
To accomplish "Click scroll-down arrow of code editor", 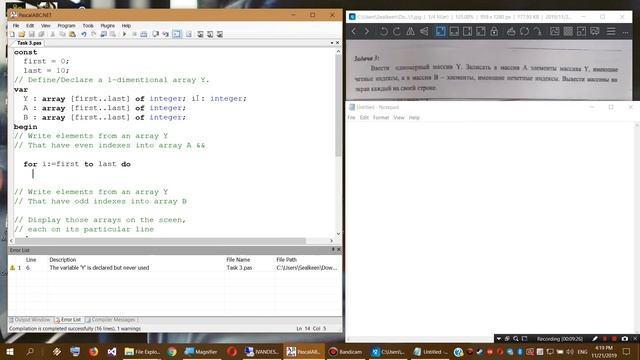I will pyautogui.click(x=338, y=234).
